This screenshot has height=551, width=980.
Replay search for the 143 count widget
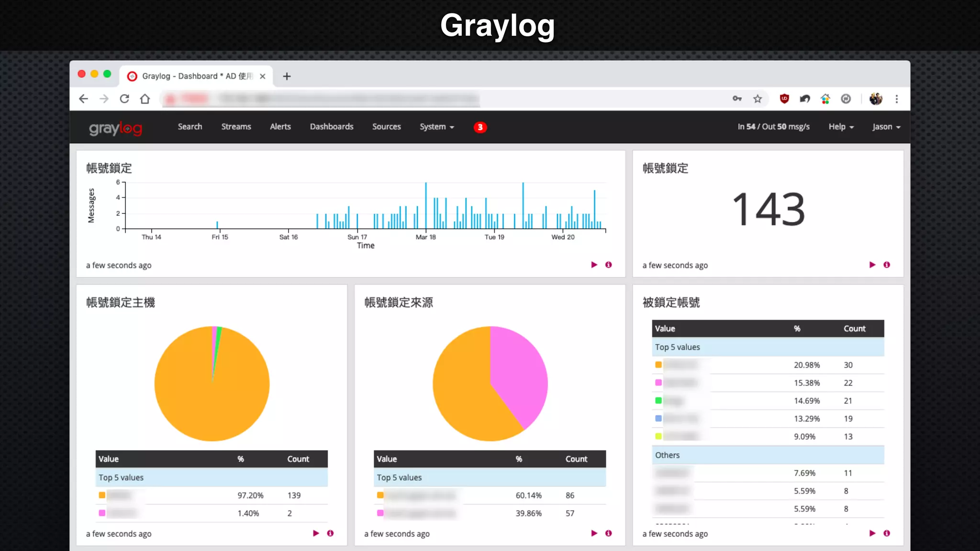(872, 264)
